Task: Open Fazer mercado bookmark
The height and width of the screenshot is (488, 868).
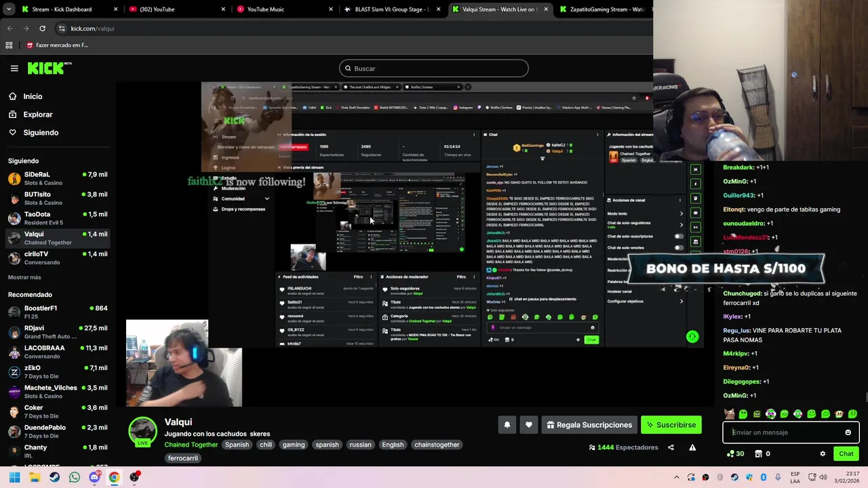Action: [x=57, y=45]
